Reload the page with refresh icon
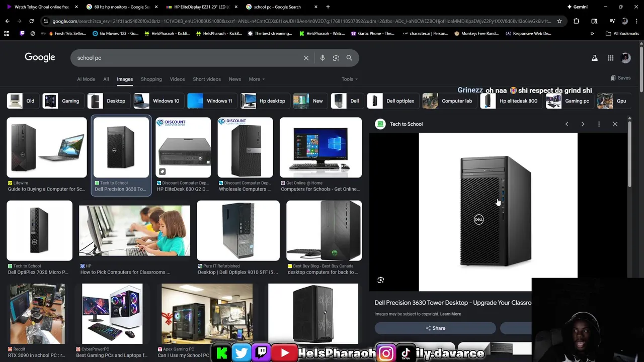The image size is (644, 362). 31,21
